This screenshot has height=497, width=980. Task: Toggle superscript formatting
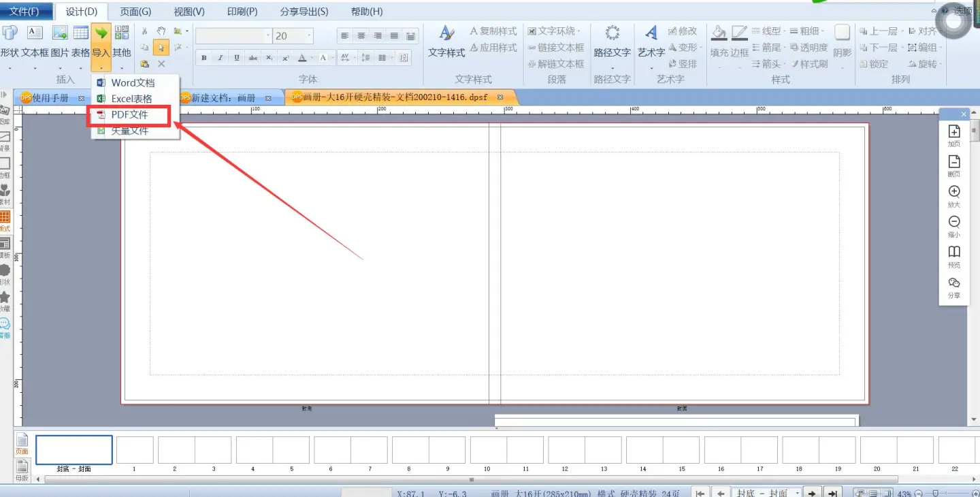286,58
